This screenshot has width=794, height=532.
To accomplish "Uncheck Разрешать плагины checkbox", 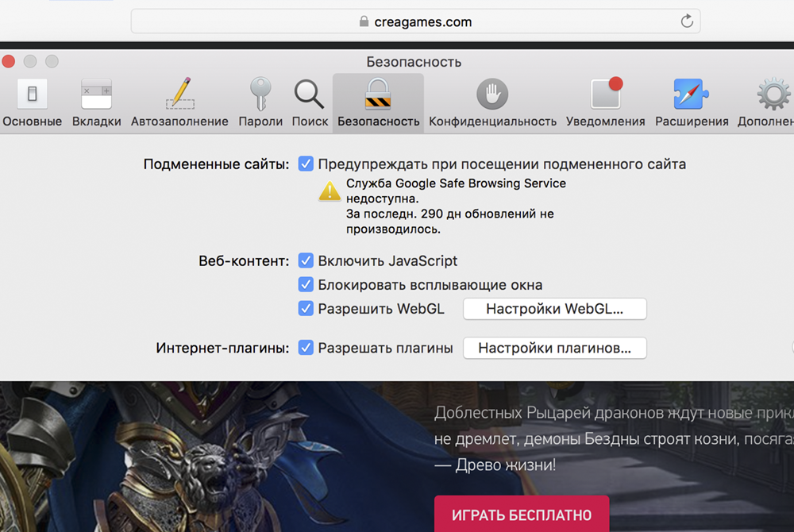I will [x=306, y=348].
